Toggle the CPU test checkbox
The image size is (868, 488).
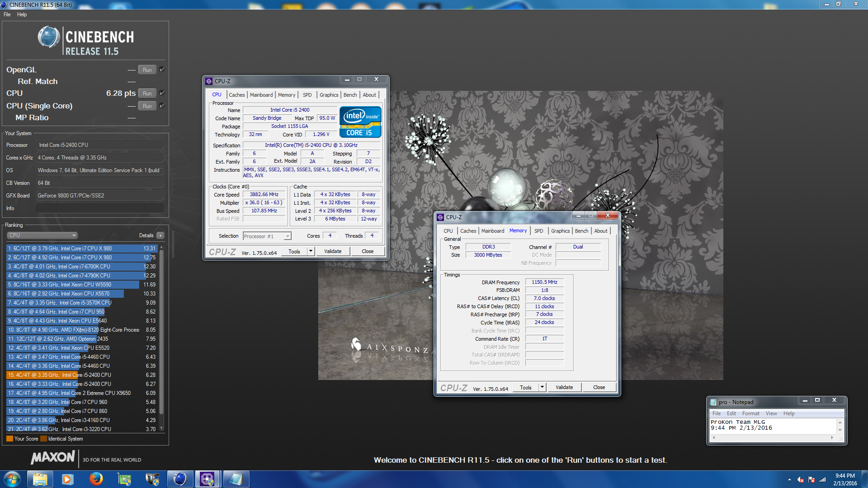pos(162,93)
